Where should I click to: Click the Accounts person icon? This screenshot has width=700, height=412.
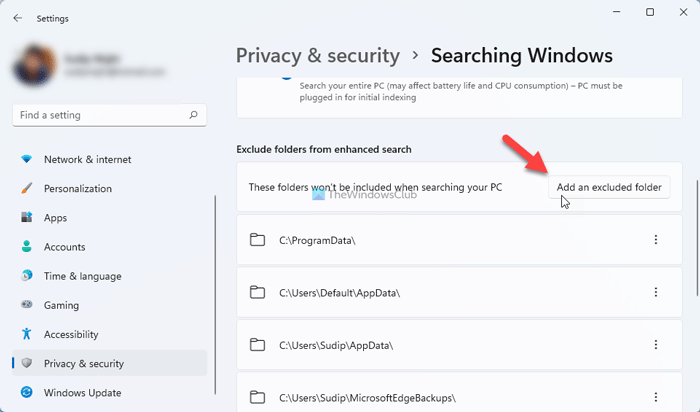coord(27,247)
